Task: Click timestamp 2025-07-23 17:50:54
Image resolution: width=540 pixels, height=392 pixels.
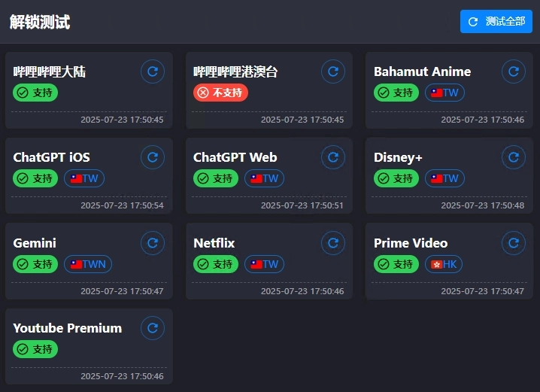Action: 122,205
